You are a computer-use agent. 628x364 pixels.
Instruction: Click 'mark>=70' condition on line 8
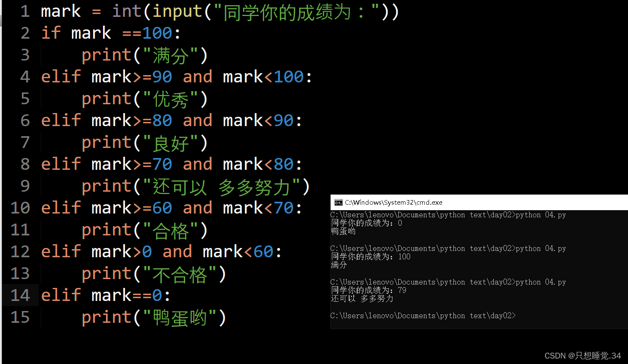tap(132, 164)
